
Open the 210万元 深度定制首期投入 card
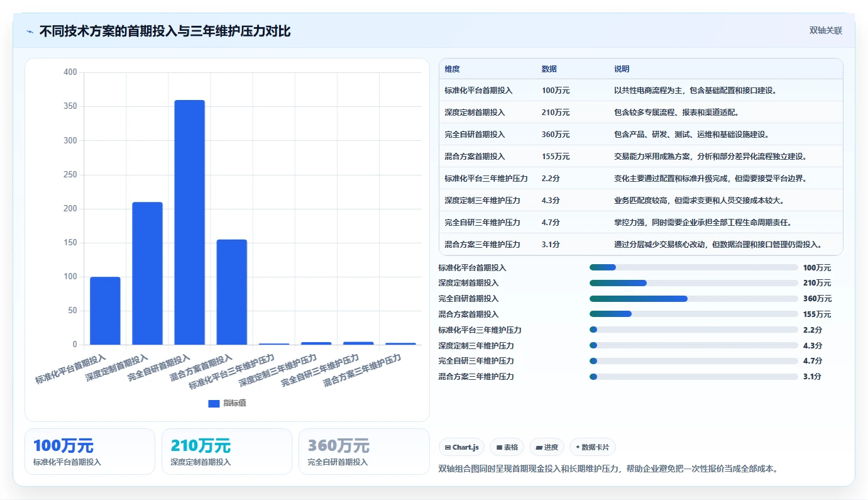point(227,452)
